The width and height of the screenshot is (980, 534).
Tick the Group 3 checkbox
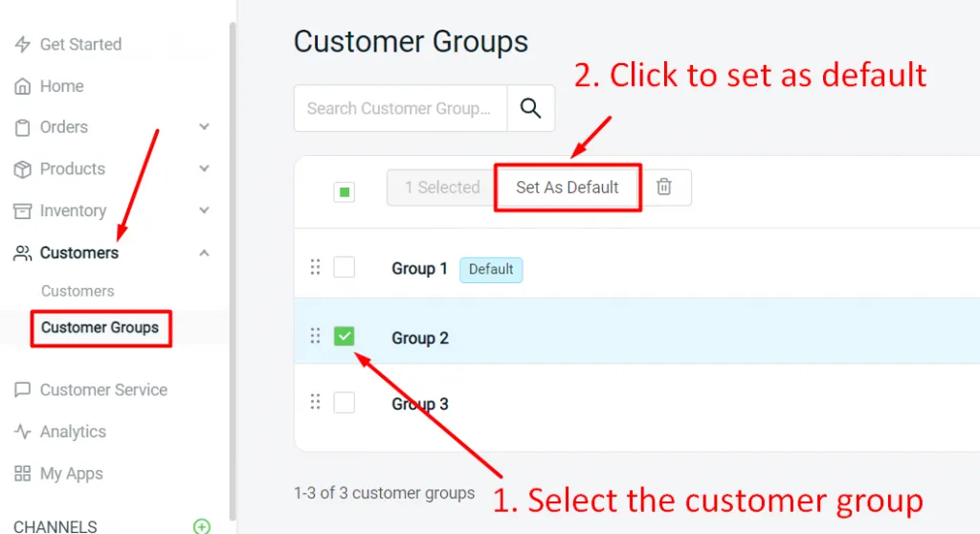(344, 402)
